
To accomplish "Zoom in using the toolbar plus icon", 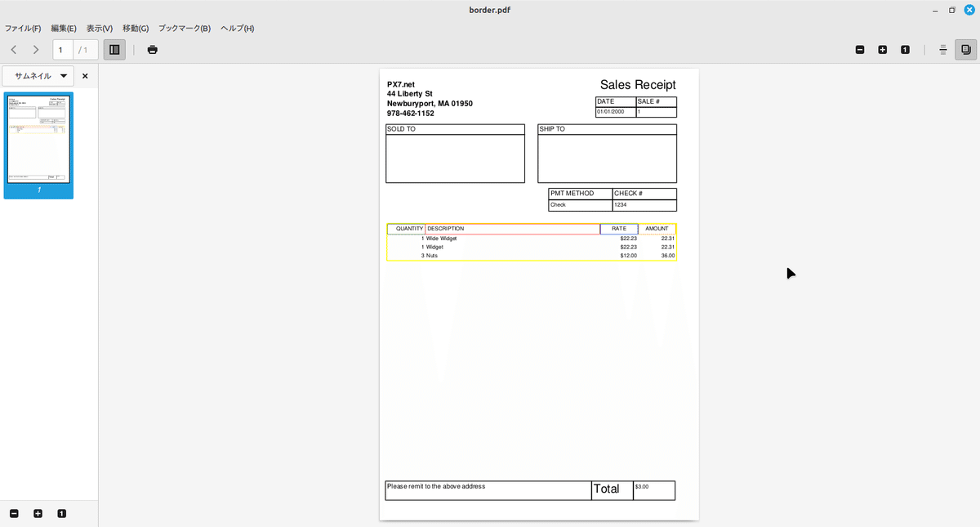I will click(882, 49).
